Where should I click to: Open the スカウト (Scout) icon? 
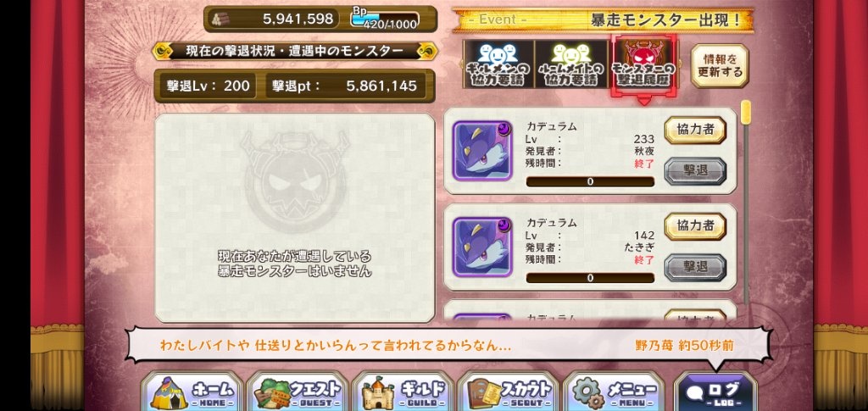point(509,392)
